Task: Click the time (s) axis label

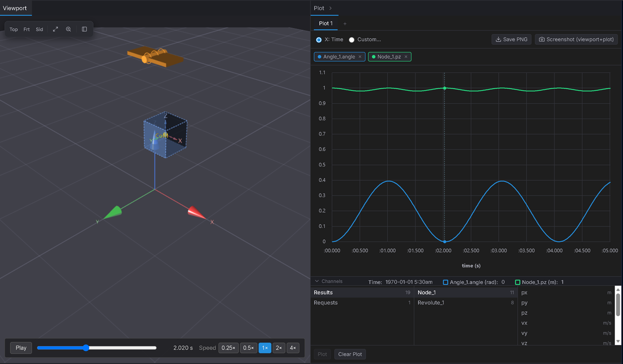Action: (x=471, y=266)
